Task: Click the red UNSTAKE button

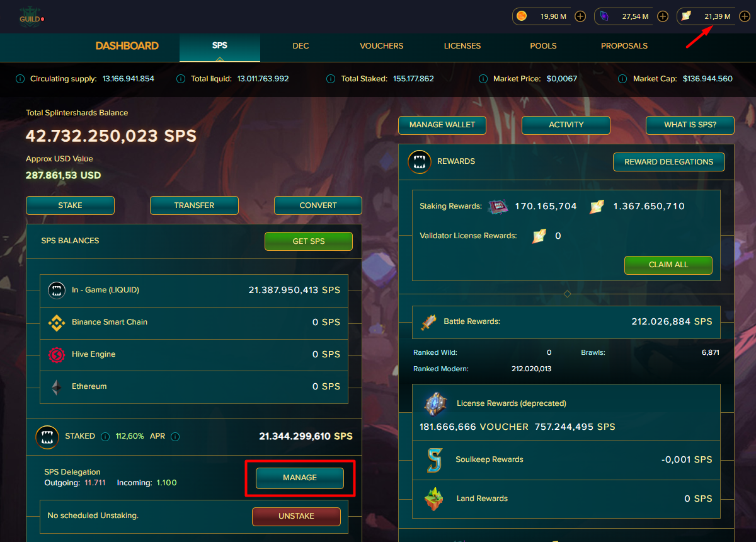Action: coord(296,516)
